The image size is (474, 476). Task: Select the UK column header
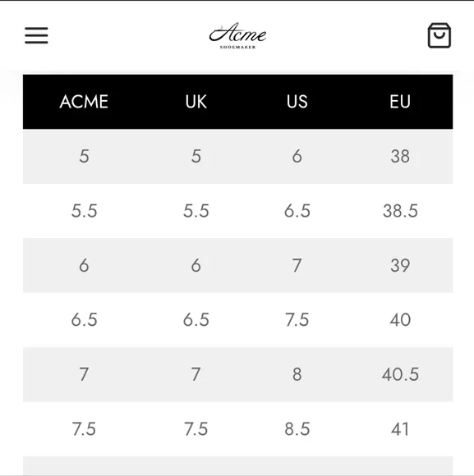[x=196, y=102]
